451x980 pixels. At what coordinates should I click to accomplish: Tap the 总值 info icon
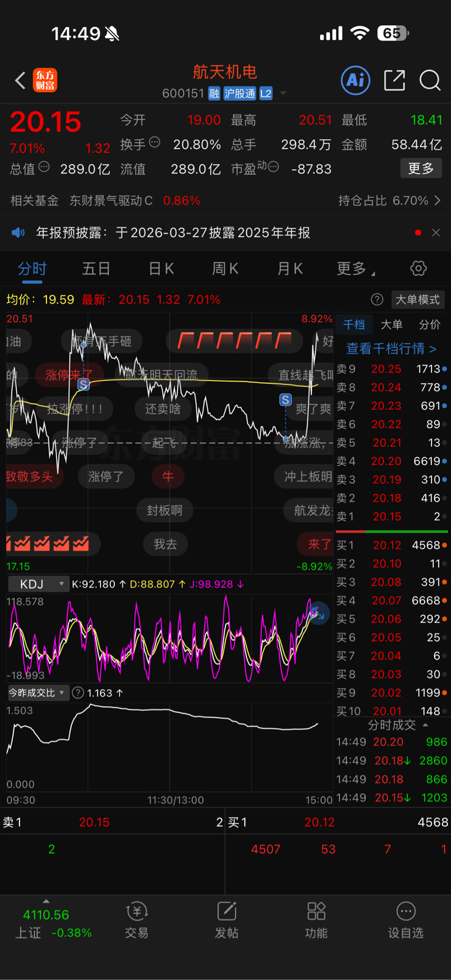coord(44,167)
